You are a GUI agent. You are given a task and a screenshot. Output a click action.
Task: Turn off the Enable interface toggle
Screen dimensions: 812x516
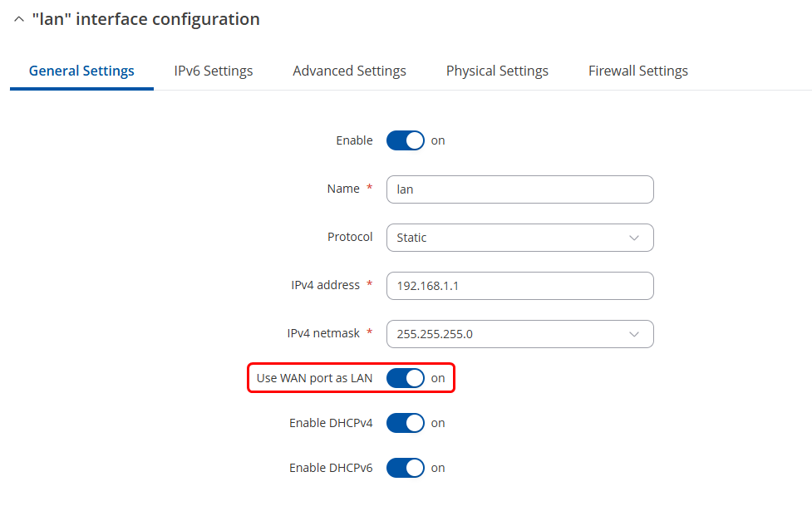point(406,140)
